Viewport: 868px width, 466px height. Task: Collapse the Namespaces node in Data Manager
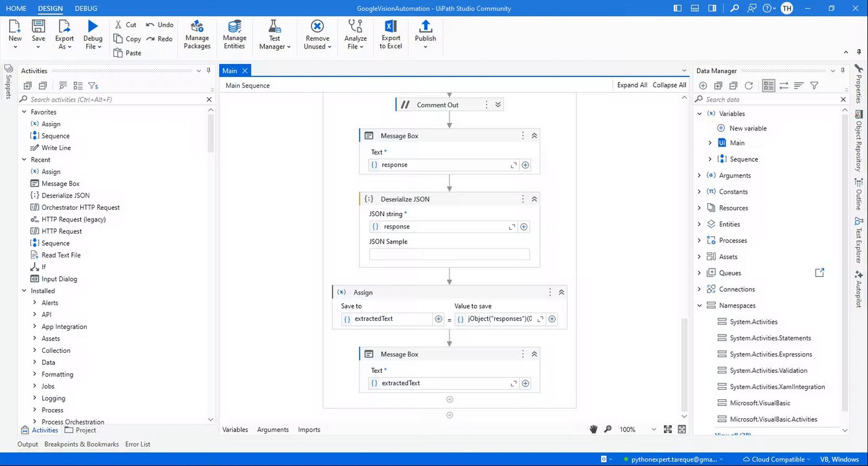click(700, 305)
